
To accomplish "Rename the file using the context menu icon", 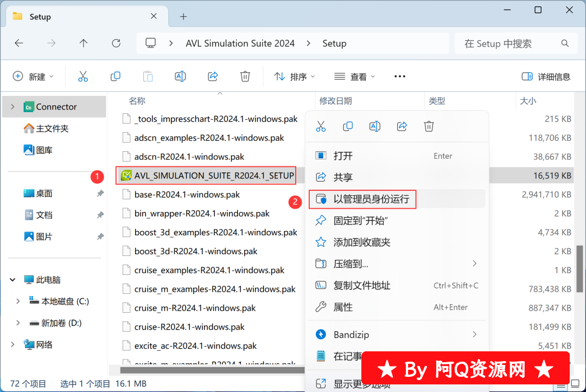I will coord(375,126).
